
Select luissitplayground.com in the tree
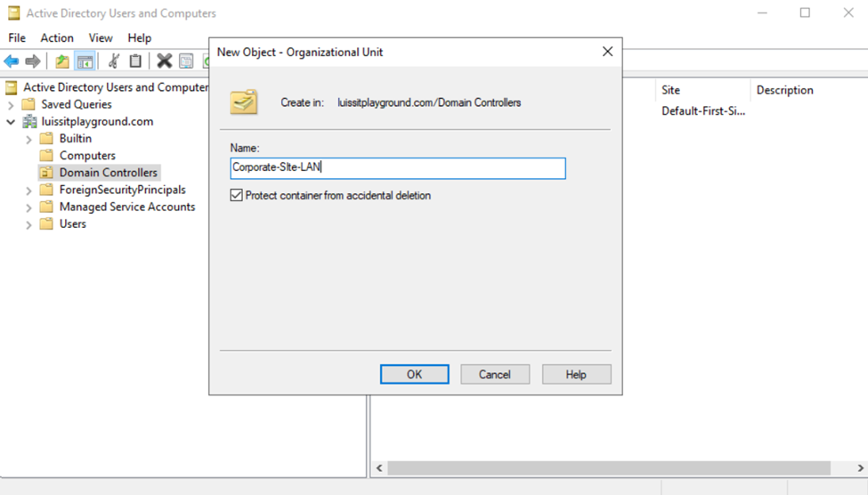[97, 121]
